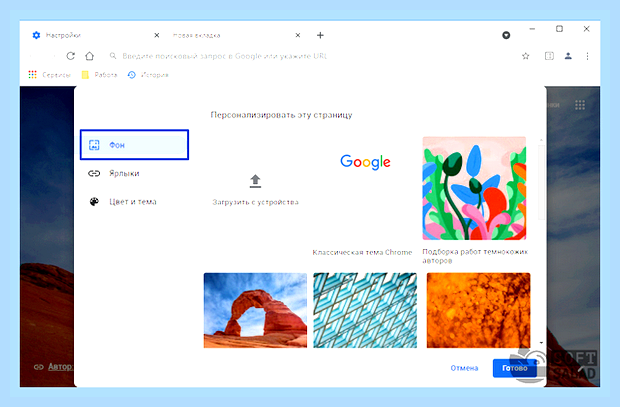This screenshot has width=620, height=407.
Task: Click the upload arrow icon
Action: coord(255,181)
